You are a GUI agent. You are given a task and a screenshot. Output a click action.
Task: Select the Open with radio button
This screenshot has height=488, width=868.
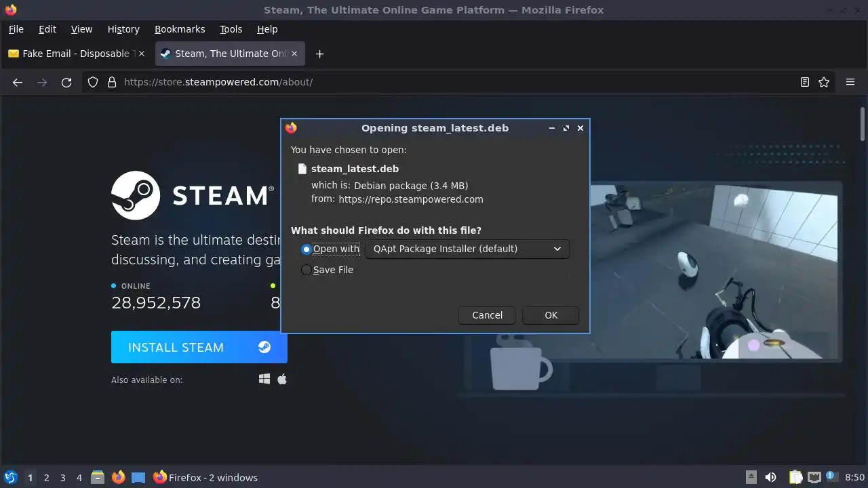click(x=307, y=249)
